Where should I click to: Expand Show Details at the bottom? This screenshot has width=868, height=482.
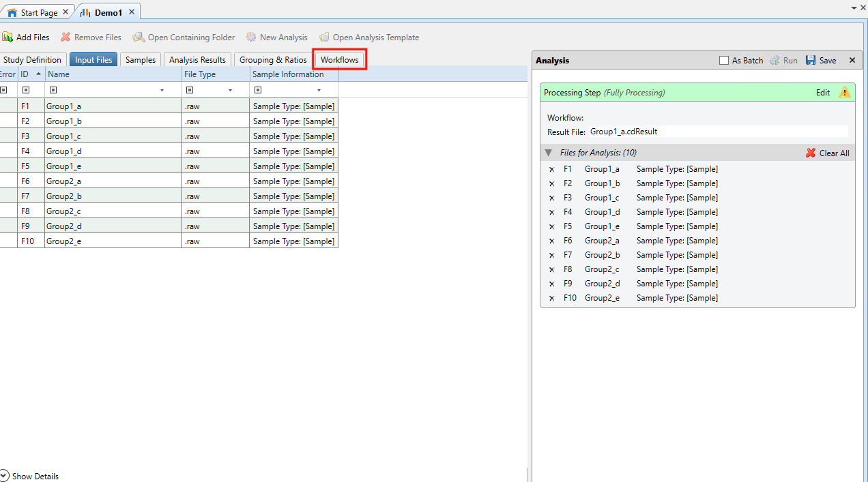pos(29,476)
